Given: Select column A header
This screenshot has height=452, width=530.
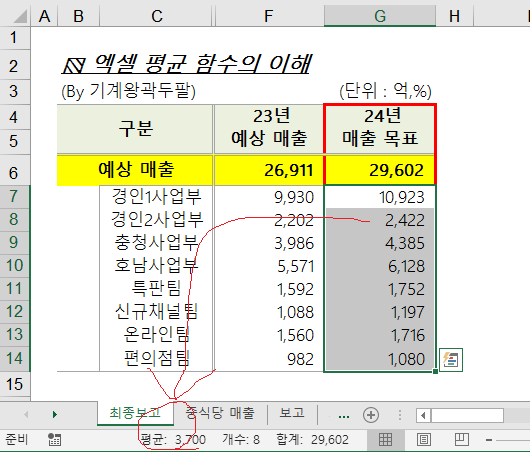Looking at the screenshot, I should (44, 16).
